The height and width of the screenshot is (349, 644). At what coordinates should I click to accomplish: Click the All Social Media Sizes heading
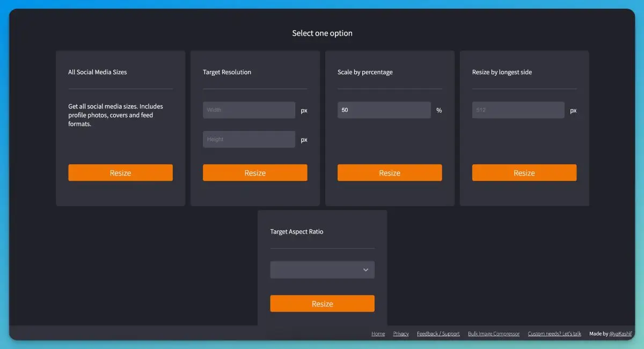(x=97, y=72)
